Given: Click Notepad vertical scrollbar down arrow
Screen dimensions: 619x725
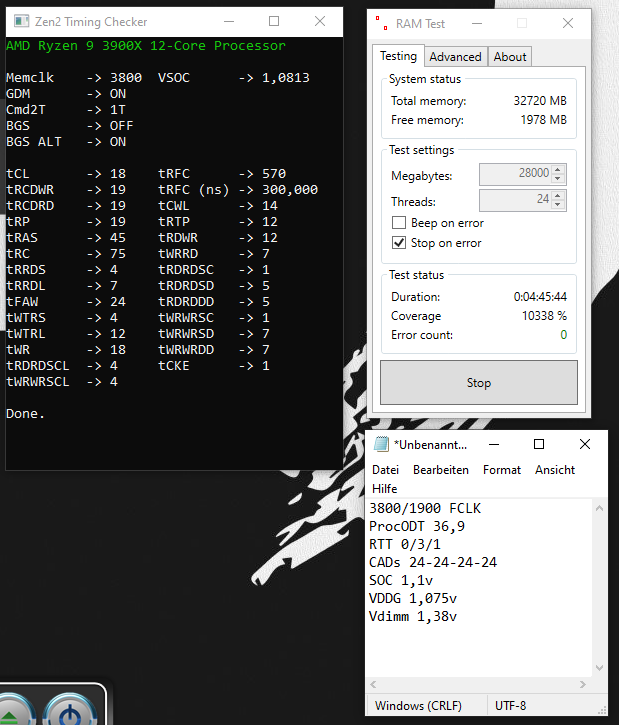Looking at the screenshot, I should 600,668.
